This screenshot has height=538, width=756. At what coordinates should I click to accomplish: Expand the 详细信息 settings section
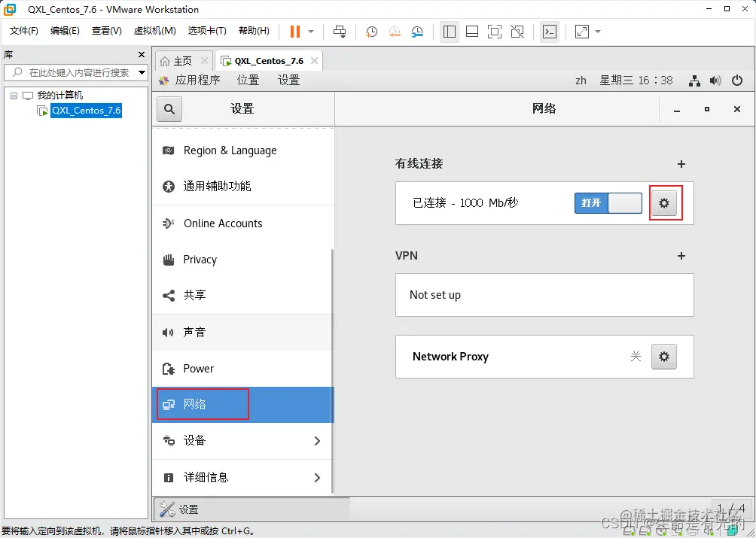[241, 477]
